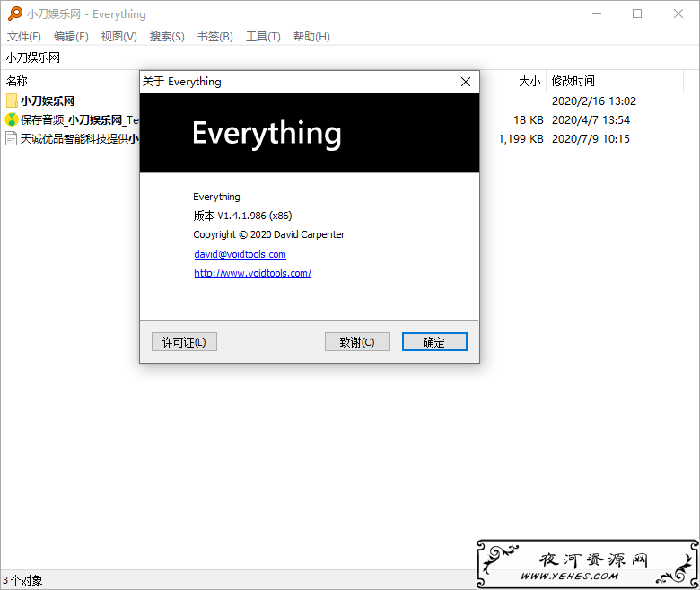Open the 视图(V) menu

pos(118,37)
